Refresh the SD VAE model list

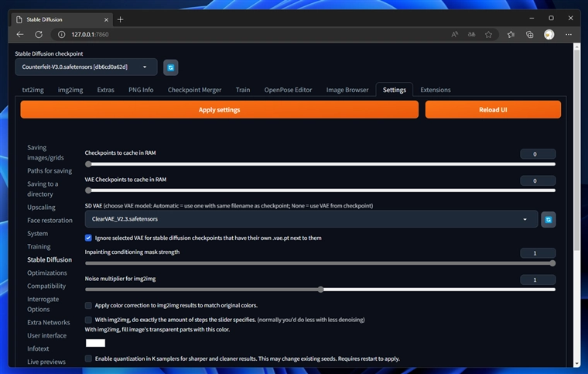549,219
